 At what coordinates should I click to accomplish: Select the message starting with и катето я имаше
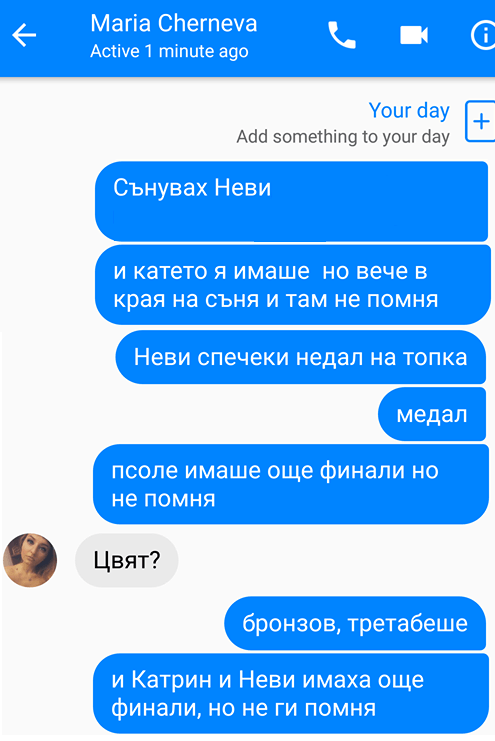click(x=293, y=285)
